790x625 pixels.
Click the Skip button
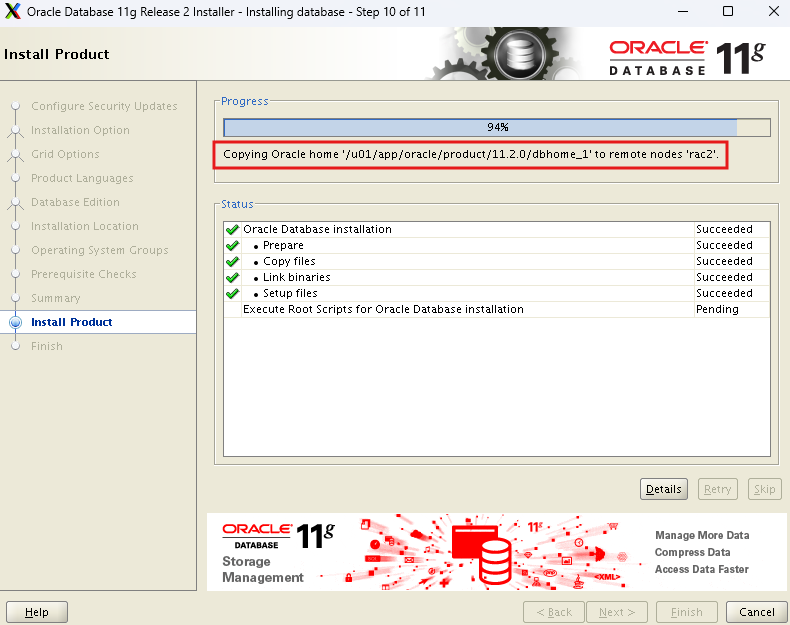click(764, 489)
